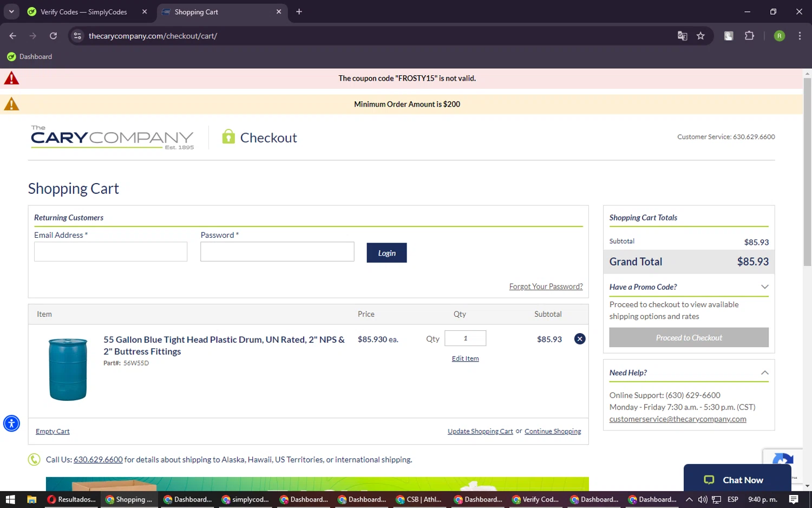The height and width of the screenshot is (508, 812).
Task: Click the orange minimum order warning icon
Action: [11, 104]
